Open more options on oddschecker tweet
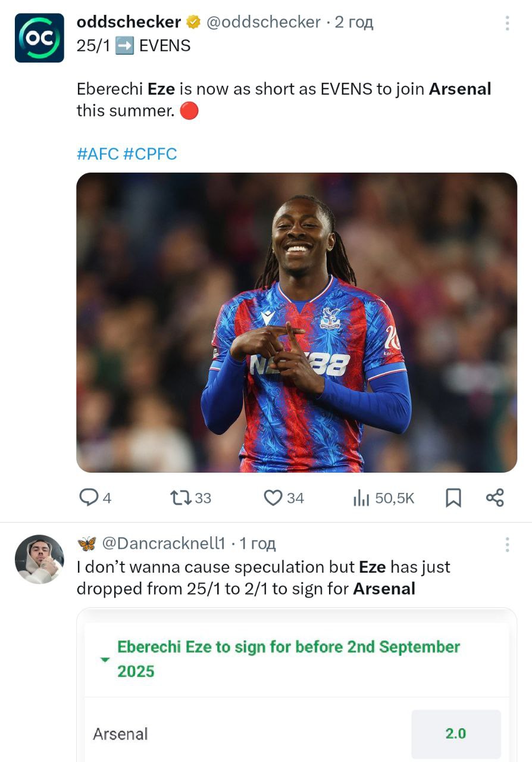 point(507,23)
